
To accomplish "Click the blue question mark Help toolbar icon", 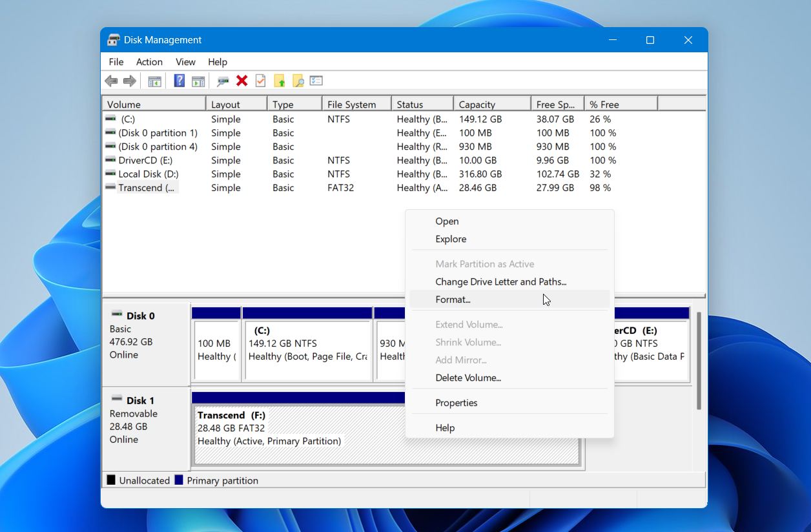I will tap(180, 81).
